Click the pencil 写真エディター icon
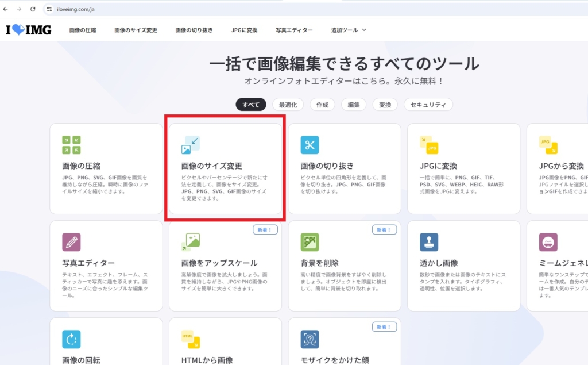The height and width of the screenshot is (365, 588). click(x=71, y=242)
